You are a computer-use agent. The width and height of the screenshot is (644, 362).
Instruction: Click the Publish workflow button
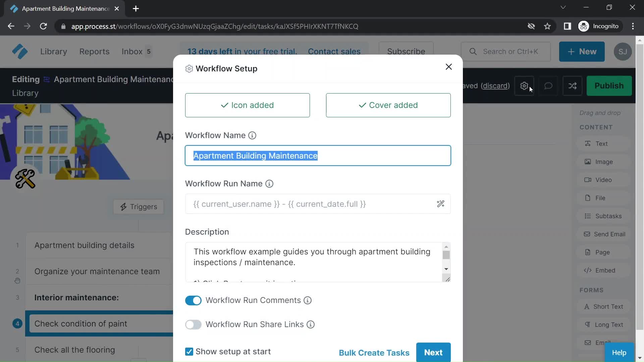tap(609, 86)
